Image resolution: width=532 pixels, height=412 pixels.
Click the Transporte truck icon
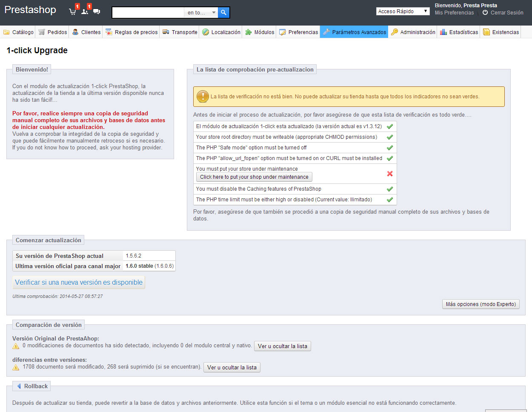click(166, 32)
